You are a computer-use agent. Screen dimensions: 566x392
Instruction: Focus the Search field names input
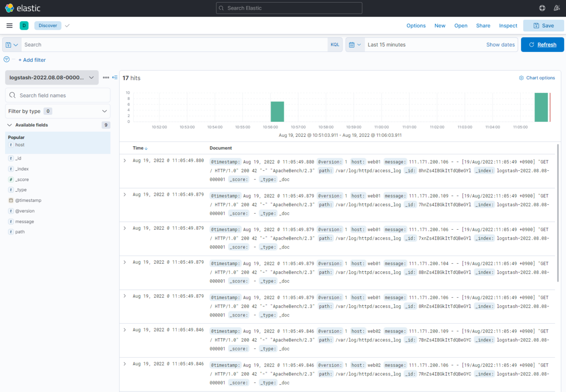(x=58, y=95)
